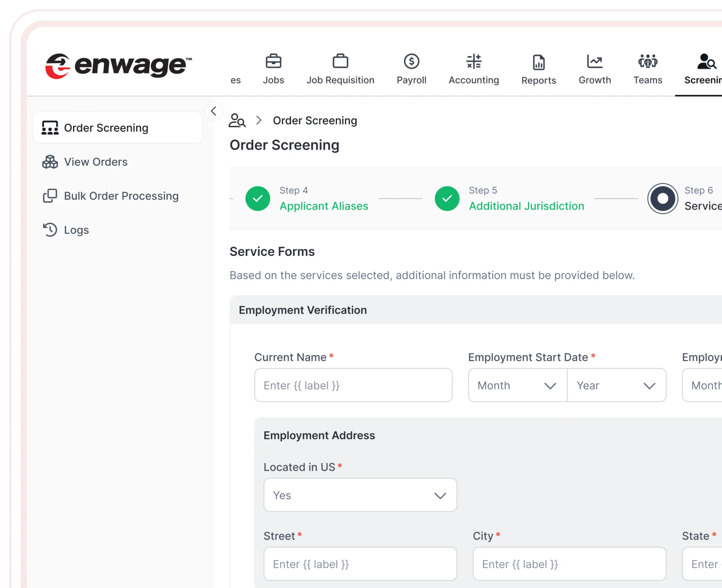
Task: Expand the Located in US dropdown
Action: [x=360, y=496]
